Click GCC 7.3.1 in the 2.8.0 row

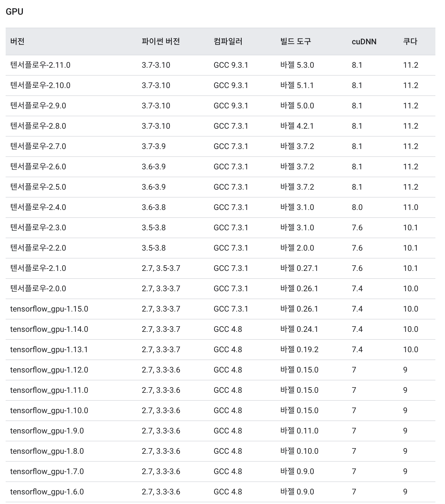[x=231, y=126]
